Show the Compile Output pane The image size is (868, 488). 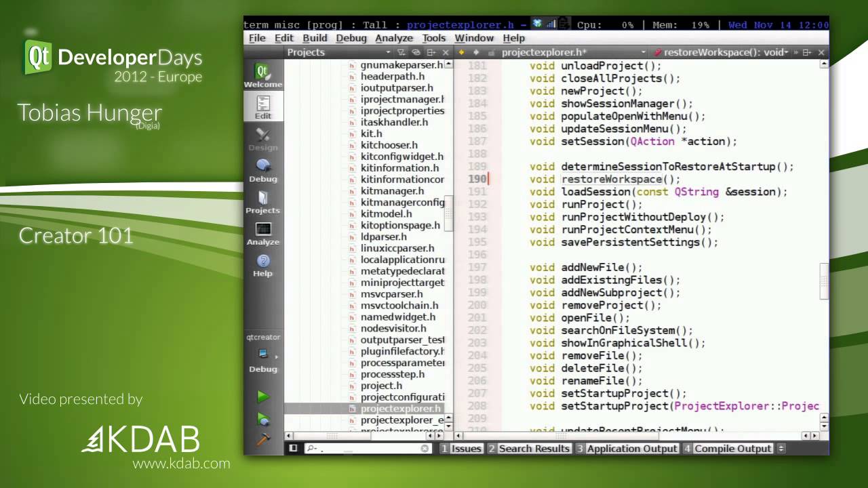point(728,449)
